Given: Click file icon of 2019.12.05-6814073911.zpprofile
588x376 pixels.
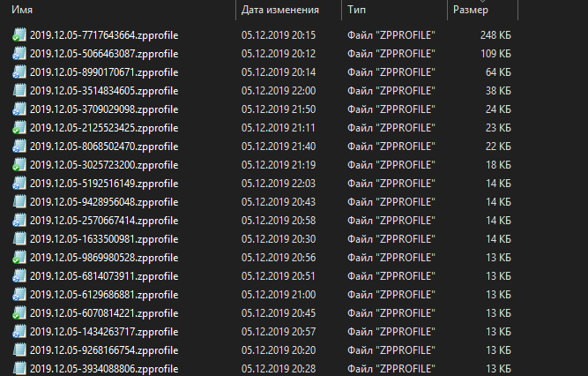Looking at the screenshot, I should click(x=19, y=276).
